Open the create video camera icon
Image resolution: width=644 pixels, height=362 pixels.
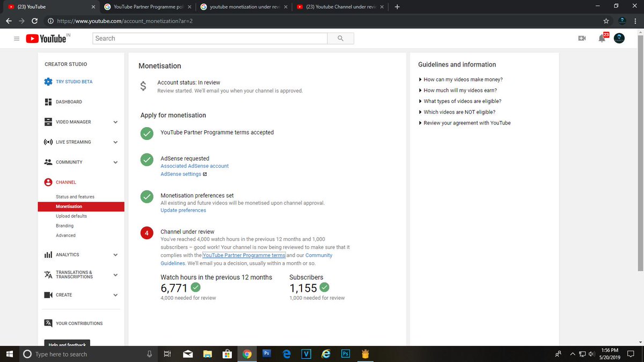(582, 39)
